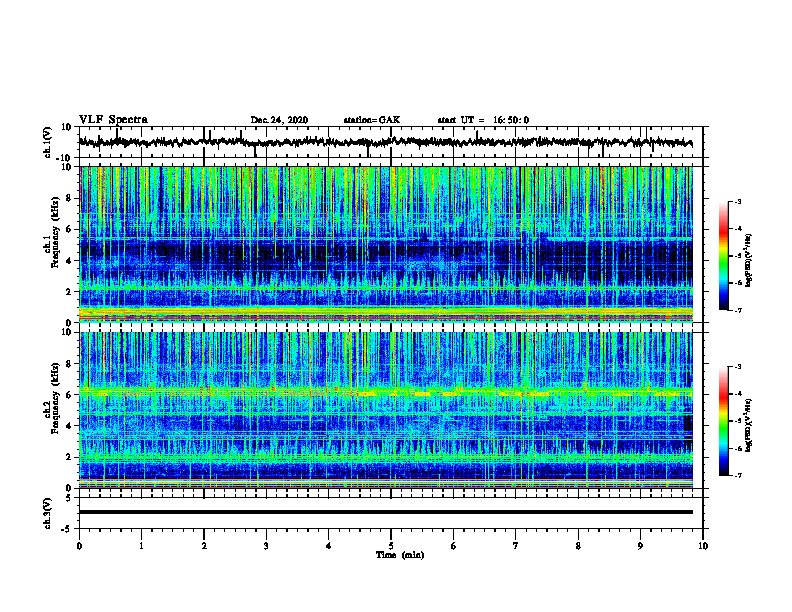Click the "ch.3(V)" axis label
The height and width of the screenshot is (612, 792).
[48, 513]
